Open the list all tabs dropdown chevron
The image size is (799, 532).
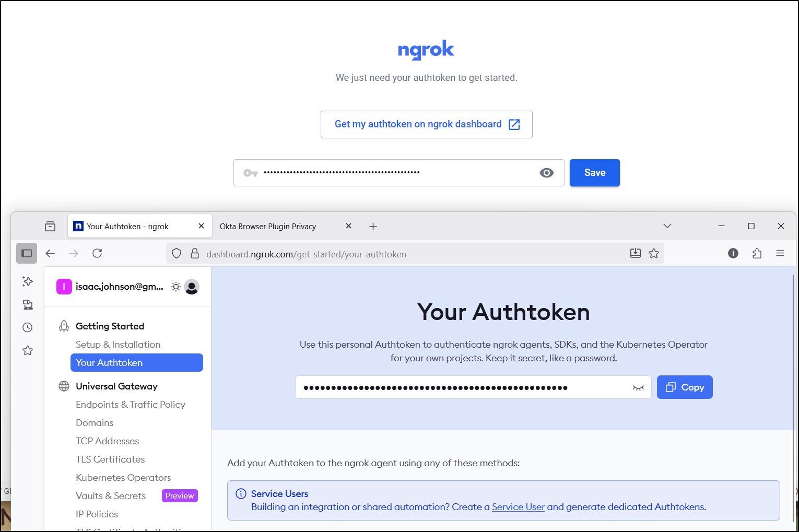(x=667, y=226)
